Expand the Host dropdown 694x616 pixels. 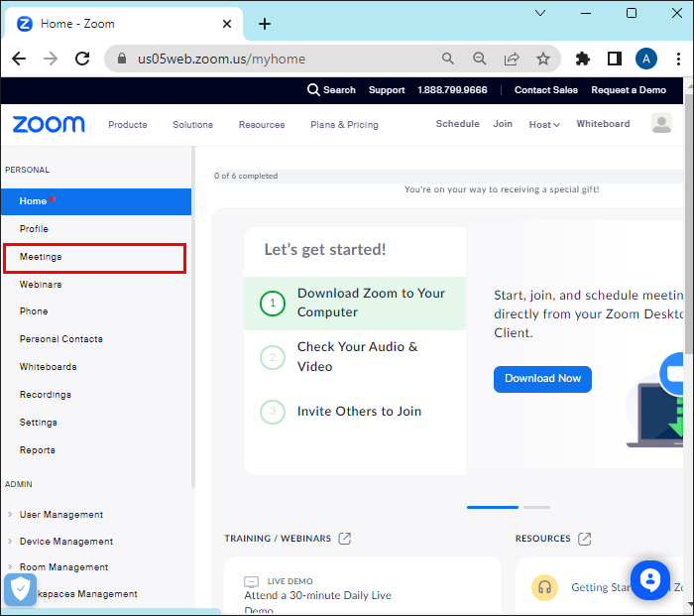click(x=544, y=125)
